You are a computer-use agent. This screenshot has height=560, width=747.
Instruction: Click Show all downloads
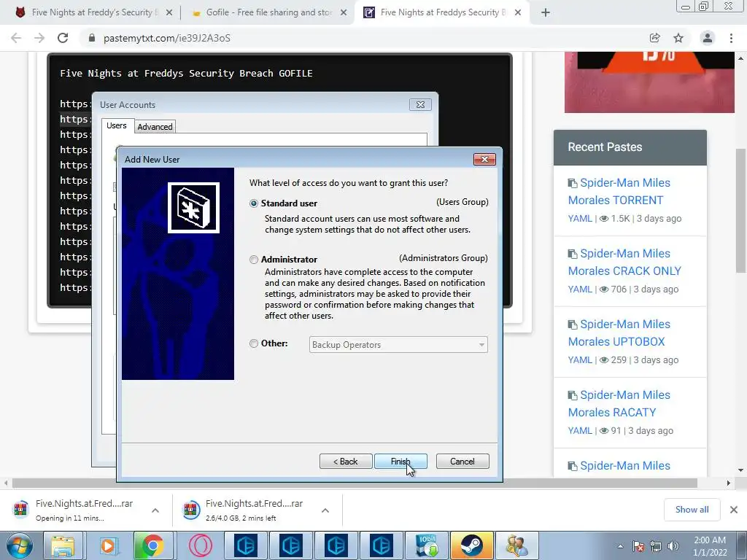692,510
